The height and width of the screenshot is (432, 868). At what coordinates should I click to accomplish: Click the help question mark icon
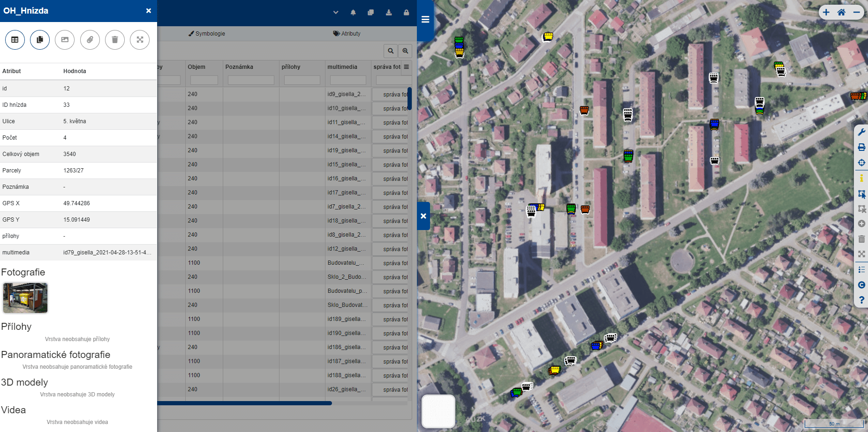[x=861, y=300]
